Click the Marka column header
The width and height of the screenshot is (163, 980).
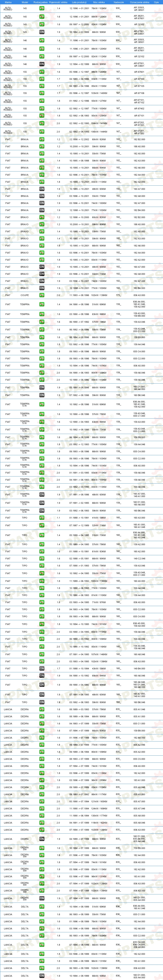click(8, 2)
